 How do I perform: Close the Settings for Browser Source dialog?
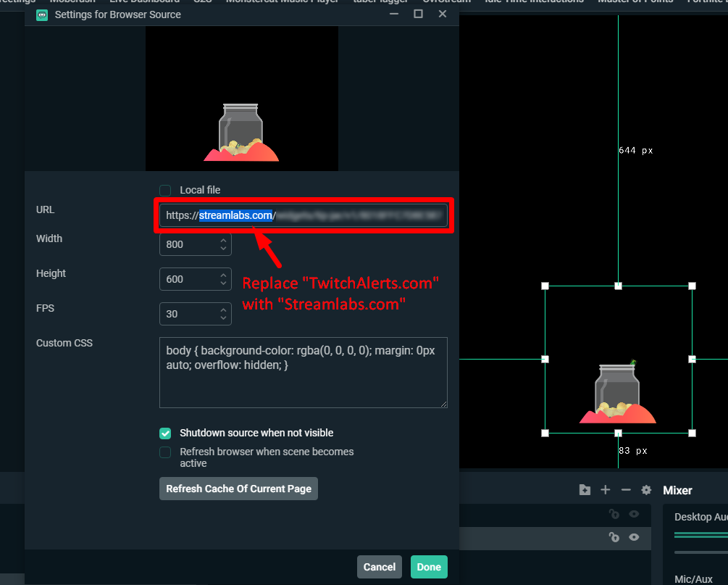[443, 14]
